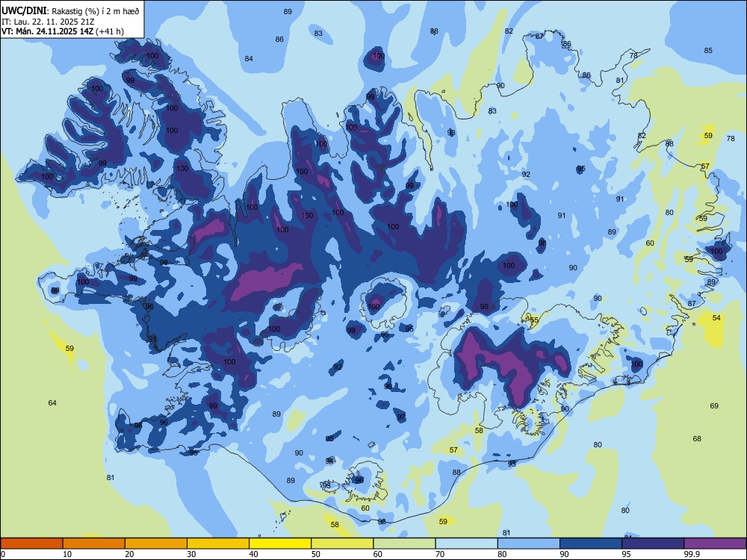Click the '69' humidity value on the map
This screenshot has width=747, height=560.
[714, 405]
